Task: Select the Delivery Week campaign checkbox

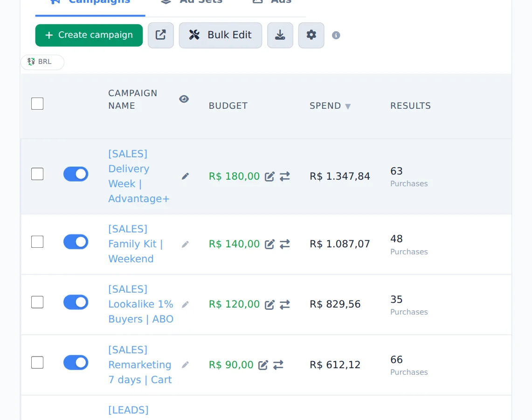Action: click(x=37, y=174)
